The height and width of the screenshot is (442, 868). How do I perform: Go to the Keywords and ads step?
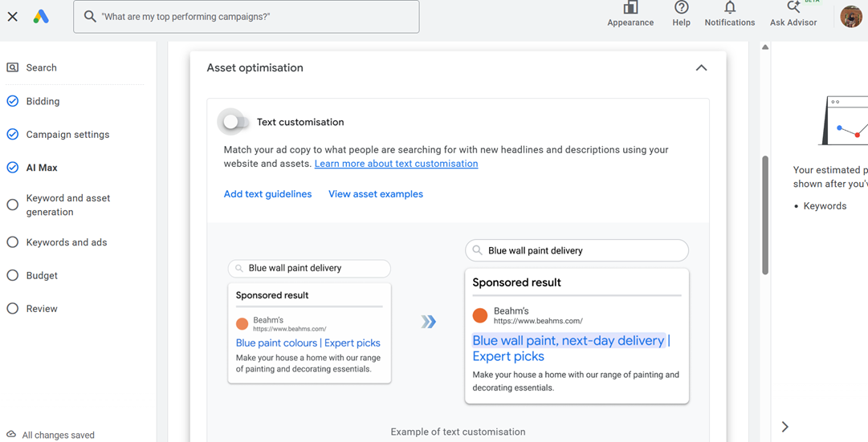[67, 242]
